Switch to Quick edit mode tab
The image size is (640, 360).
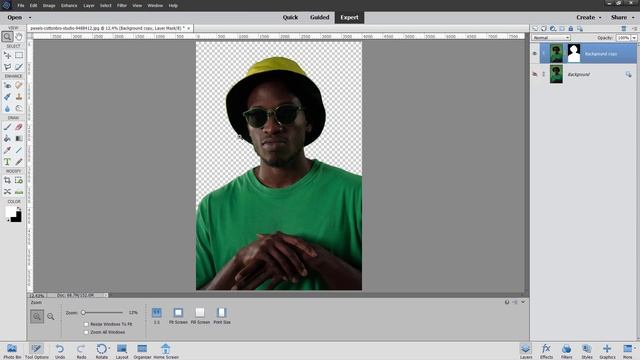290,18
